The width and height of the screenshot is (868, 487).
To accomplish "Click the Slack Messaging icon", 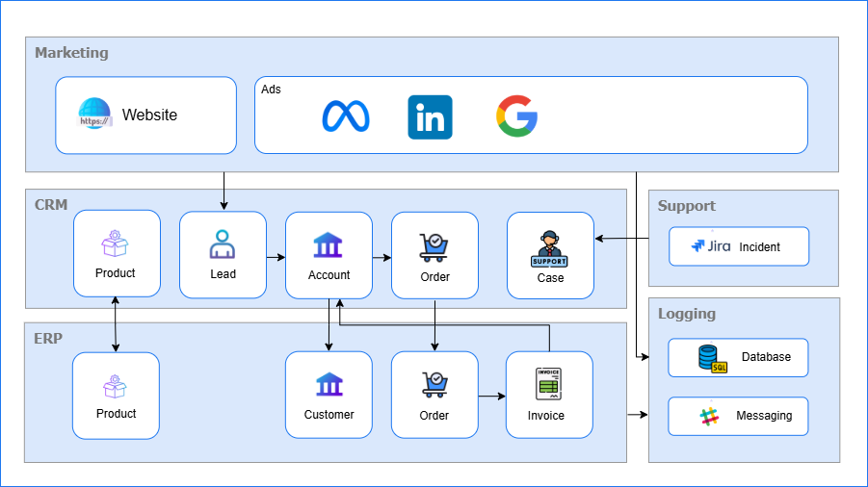I will coord(710,416).
